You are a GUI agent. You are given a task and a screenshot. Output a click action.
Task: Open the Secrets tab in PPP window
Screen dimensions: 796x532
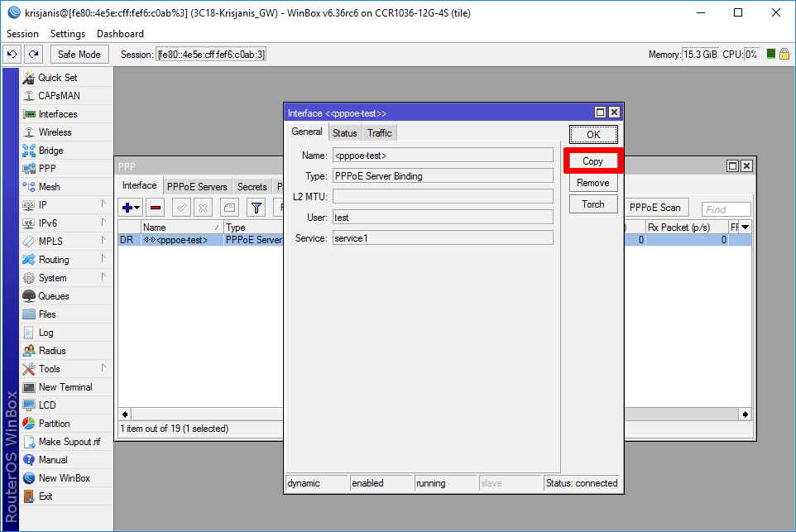252,185
